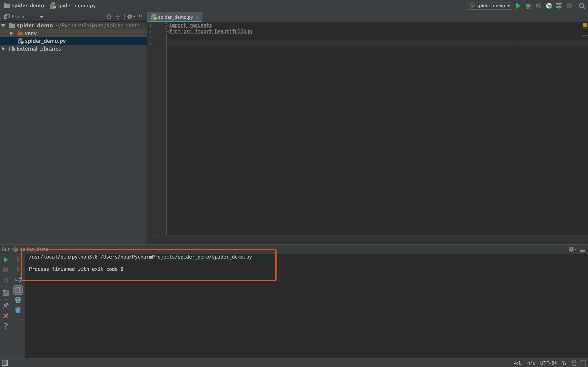Viewport: 588px width, 367px height.
Task: Clear console with the trash icon
Action: 18,311
